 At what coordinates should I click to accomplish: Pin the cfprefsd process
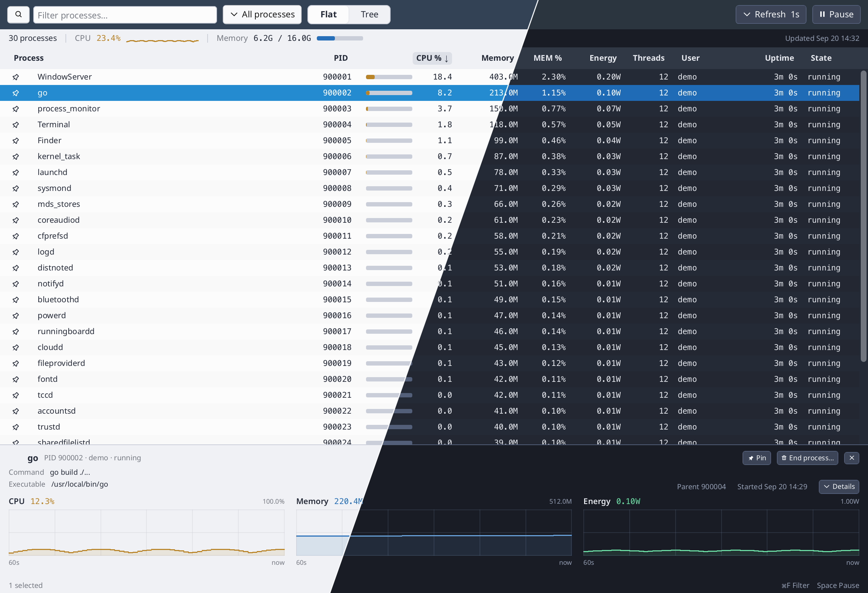click(16, 236)
